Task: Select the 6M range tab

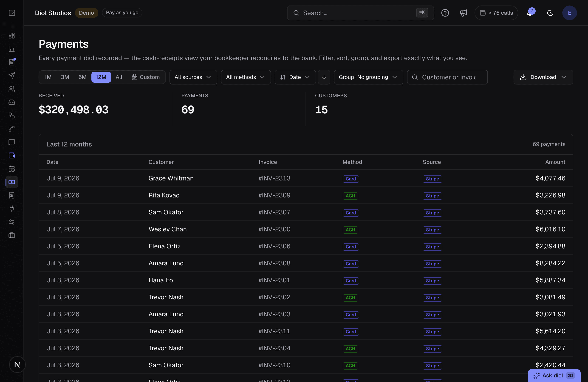Action: [x=82, y=77]
